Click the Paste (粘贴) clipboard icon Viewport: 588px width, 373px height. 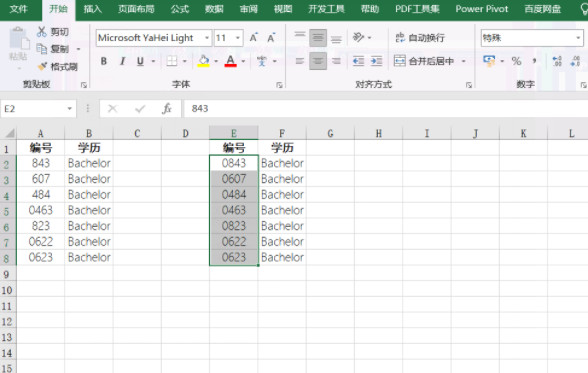pyautogui.click(x=18, y=38)
